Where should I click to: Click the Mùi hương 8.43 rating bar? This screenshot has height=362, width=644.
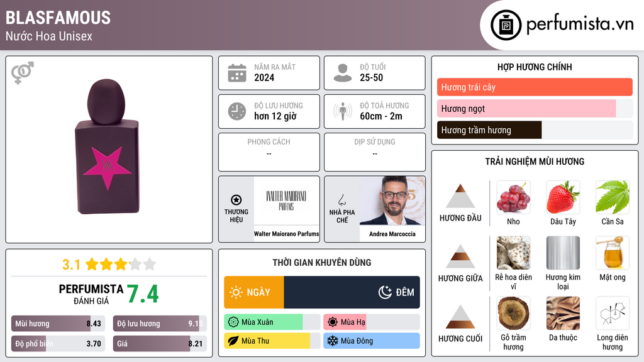[x=58, y=324]
